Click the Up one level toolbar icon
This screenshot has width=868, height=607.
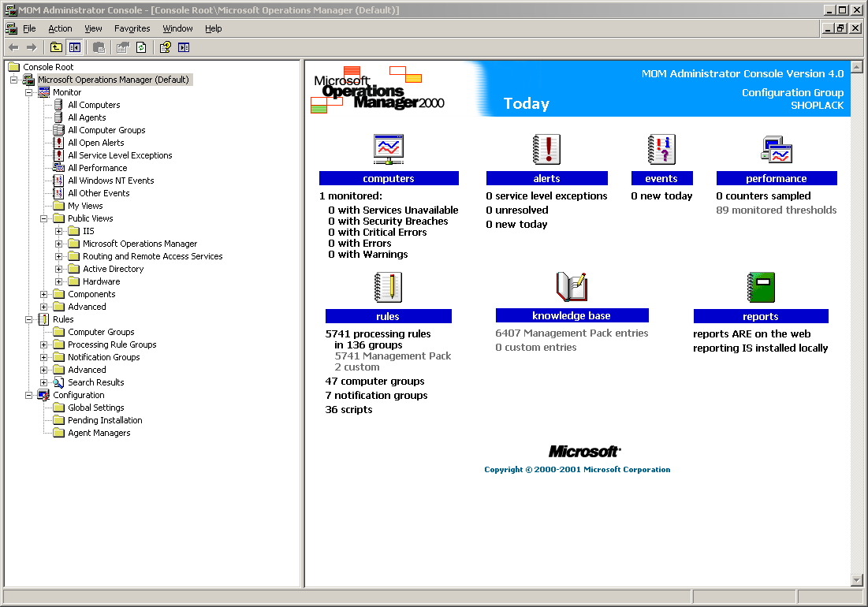point(56,47)
